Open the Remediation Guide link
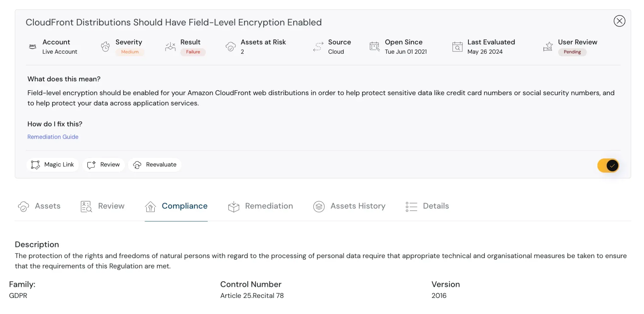The width and height of the screenshot is (644, 314). 53,136
